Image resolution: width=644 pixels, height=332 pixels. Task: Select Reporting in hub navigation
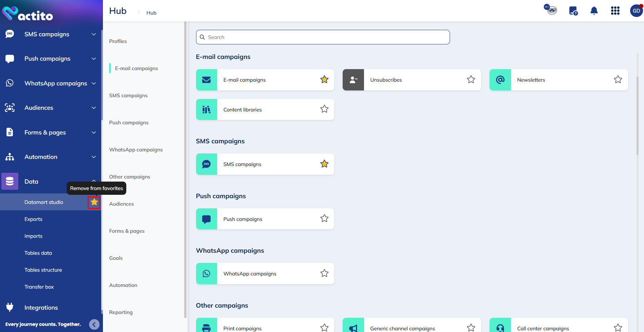pyautogui.click(x=121, y=312)
